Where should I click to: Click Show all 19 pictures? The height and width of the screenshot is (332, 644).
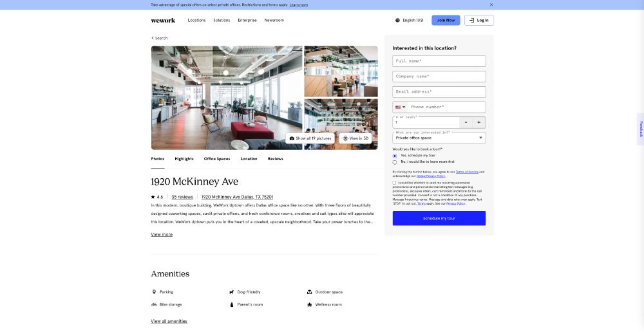click(310, 138)
